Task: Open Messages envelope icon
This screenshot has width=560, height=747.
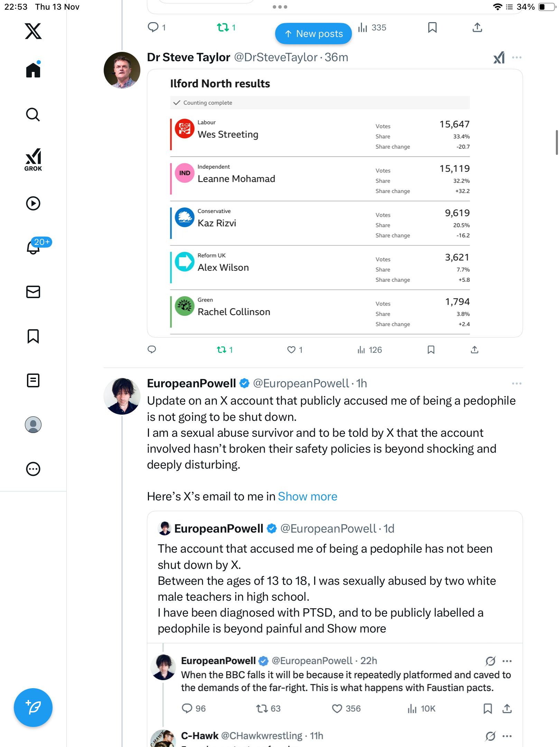Action: (x=33, y=292)
